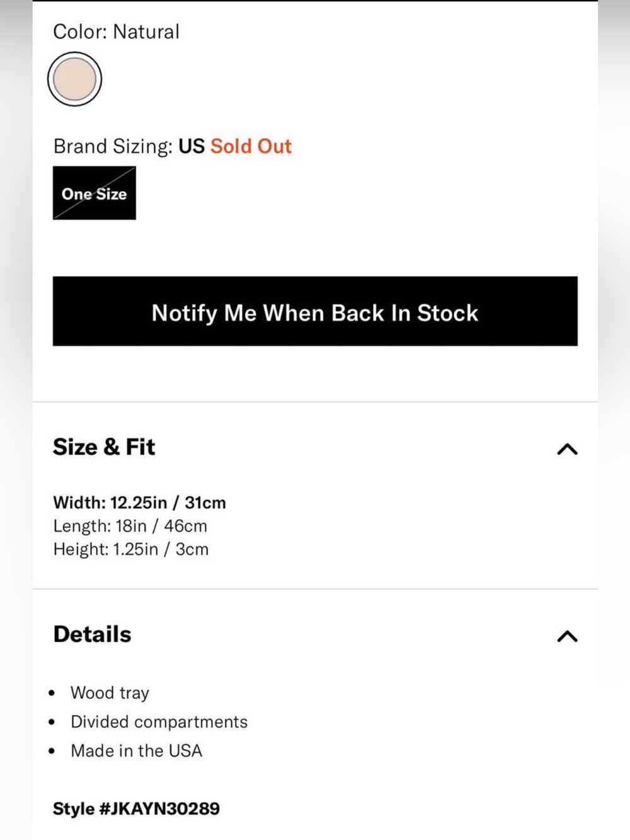
Task: Click the Brand Sizing US label
Action: (x=129, y=146)
